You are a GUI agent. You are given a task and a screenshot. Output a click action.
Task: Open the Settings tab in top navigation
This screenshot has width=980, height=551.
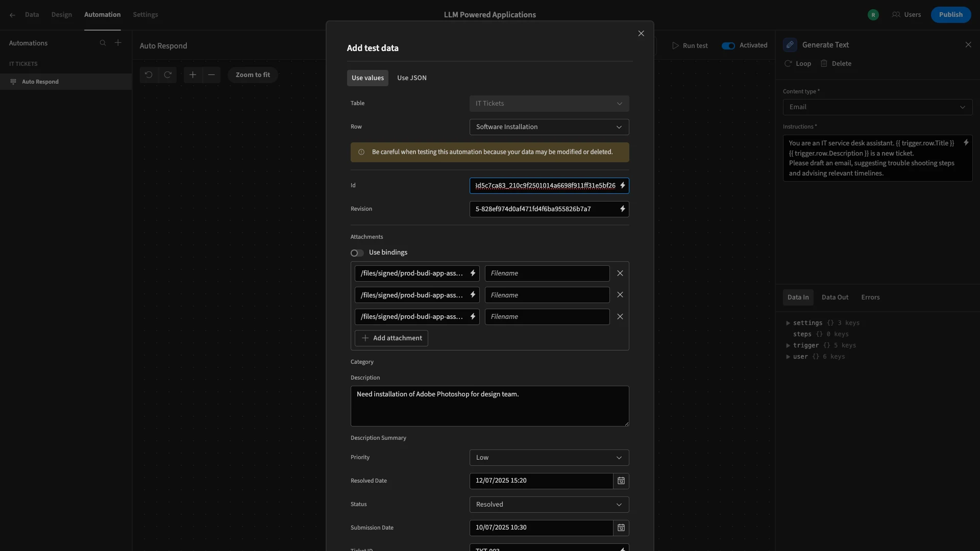pos(145,15)
